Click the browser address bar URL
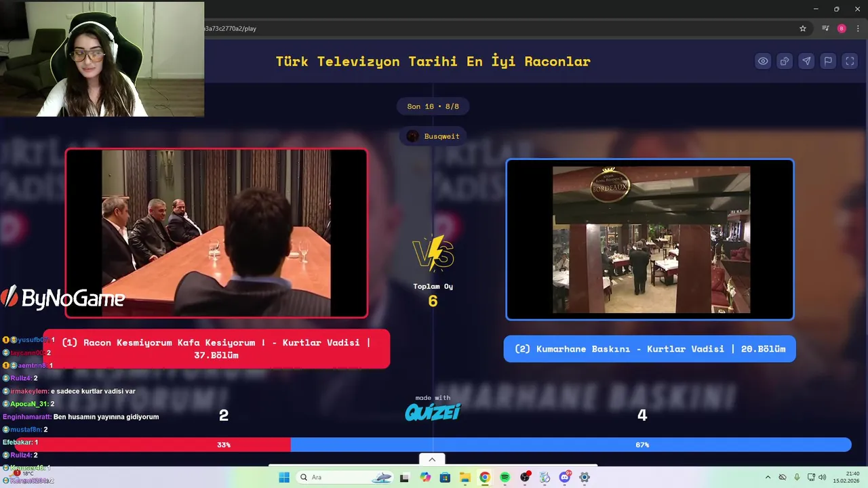Image resolution: width=868 pixels, height=488 pixels. (230, 28)
